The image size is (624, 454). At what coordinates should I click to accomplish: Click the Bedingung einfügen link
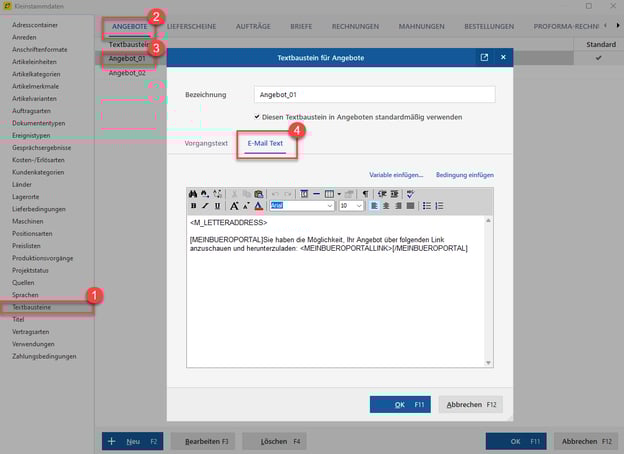465,175
